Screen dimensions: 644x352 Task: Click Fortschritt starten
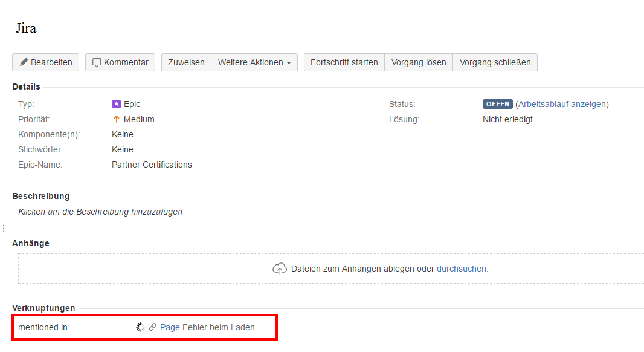tap(344, 62)
